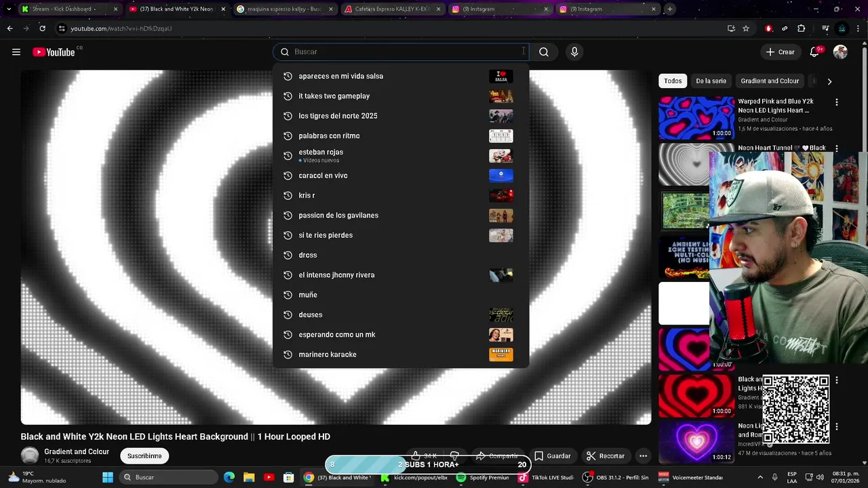The height and width of the screenshot is (488, 868).
Task: Open Chrome media controls icon
Action: click(x=825, y=28)
